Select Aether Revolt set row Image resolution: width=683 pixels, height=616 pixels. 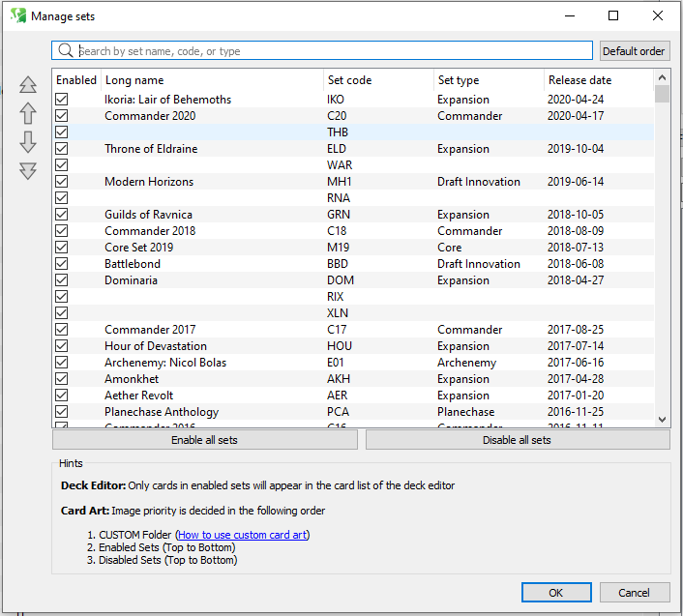[x=353, y=396]
